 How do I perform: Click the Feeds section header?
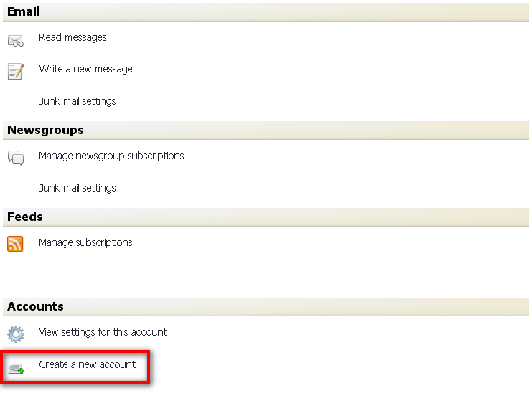tap(25, 217)
